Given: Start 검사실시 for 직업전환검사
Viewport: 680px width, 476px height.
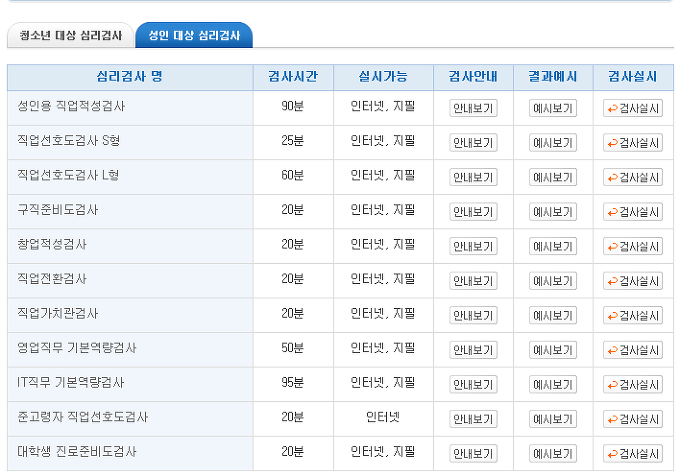Looking at the screenshot, I should [633, 281].
